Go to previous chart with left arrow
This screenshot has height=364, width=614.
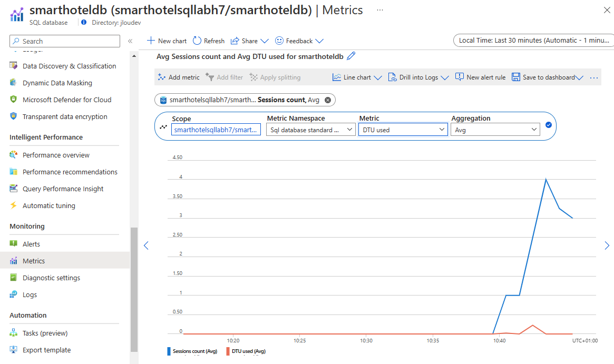[146, 245]
